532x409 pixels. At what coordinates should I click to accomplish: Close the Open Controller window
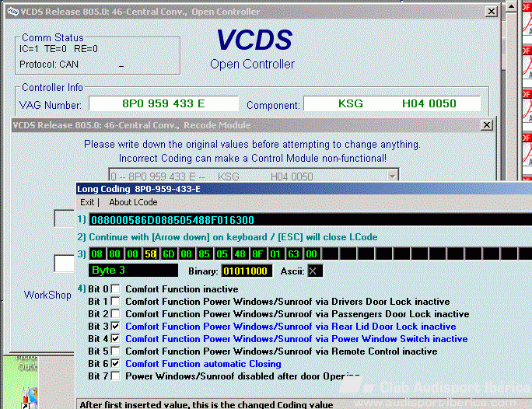coord(492,12)
